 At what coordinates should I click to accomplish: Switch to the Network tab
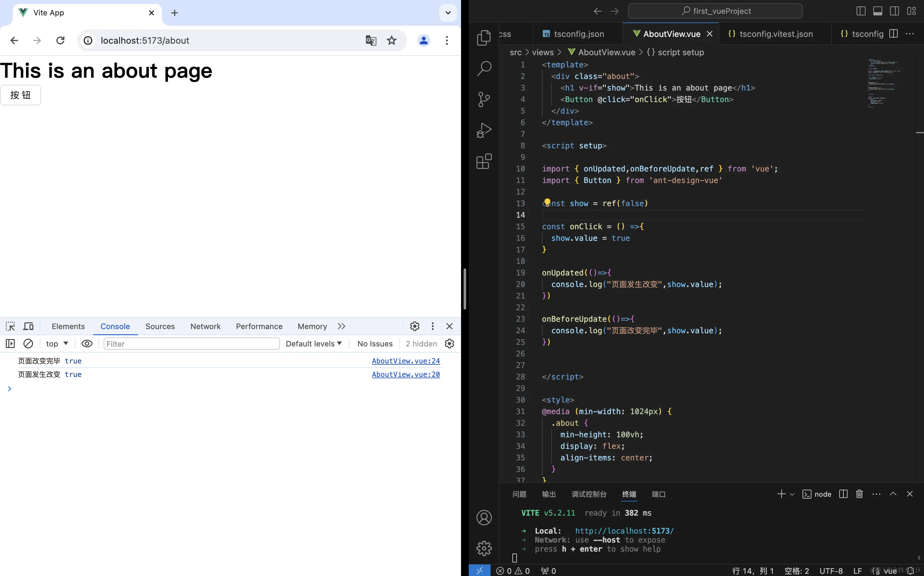205,327
